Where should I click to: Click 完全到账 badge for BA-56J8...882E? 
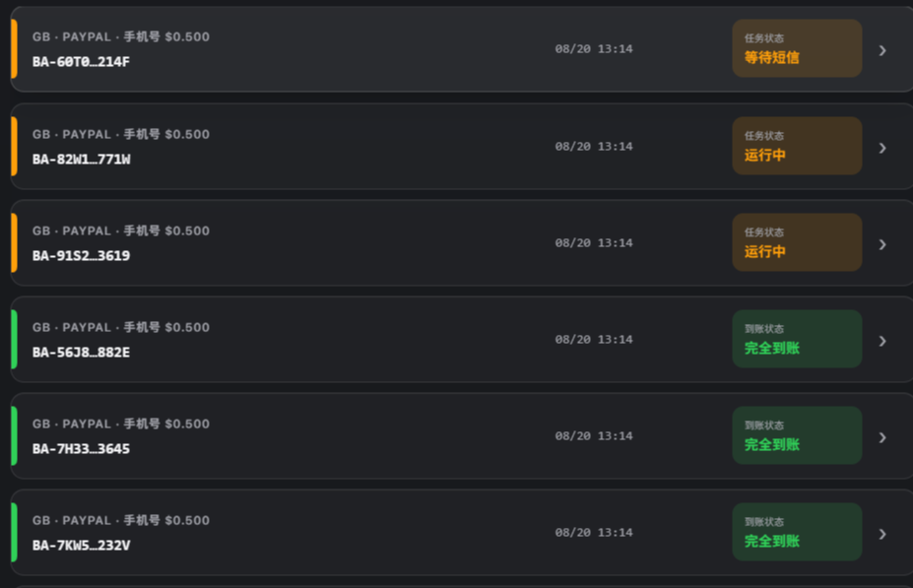797,339
